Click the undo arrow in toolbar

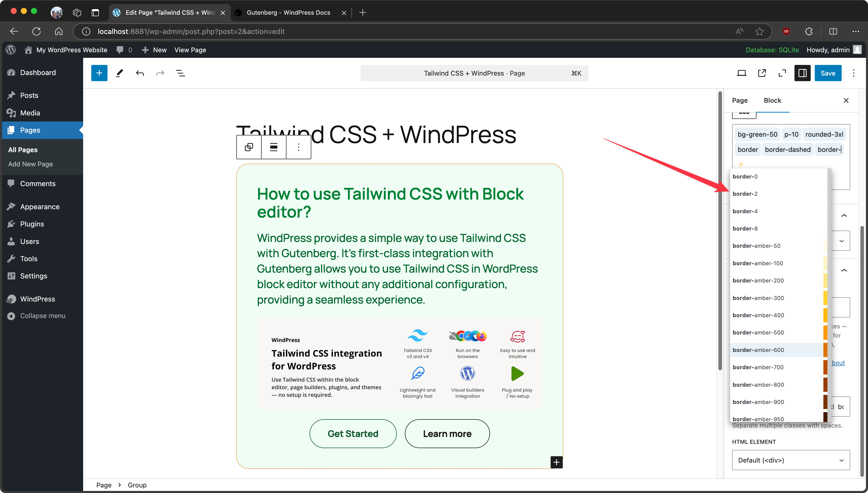point(140,73)
